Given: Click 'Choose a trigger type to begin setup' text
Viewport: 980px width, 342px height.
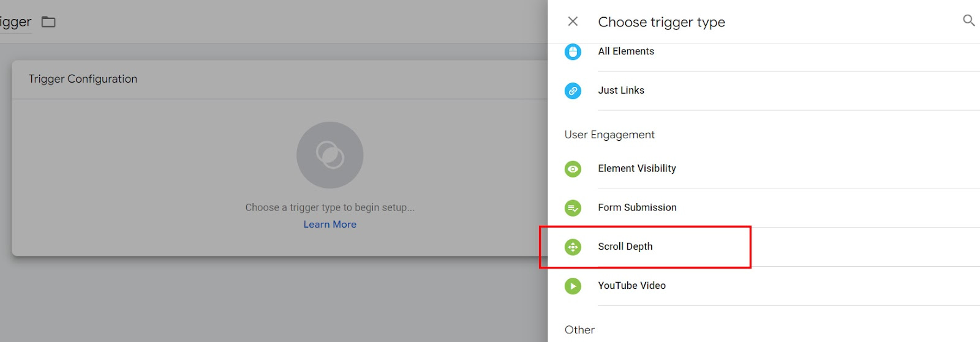Looking at the screenshot, I should tap(330, 207).
